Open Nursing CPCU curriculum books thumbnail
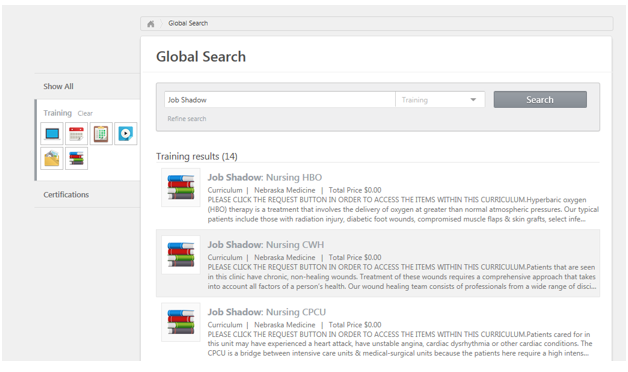Image resolution: width=628 pixels, height=372 pixels. tap(181, 322)
